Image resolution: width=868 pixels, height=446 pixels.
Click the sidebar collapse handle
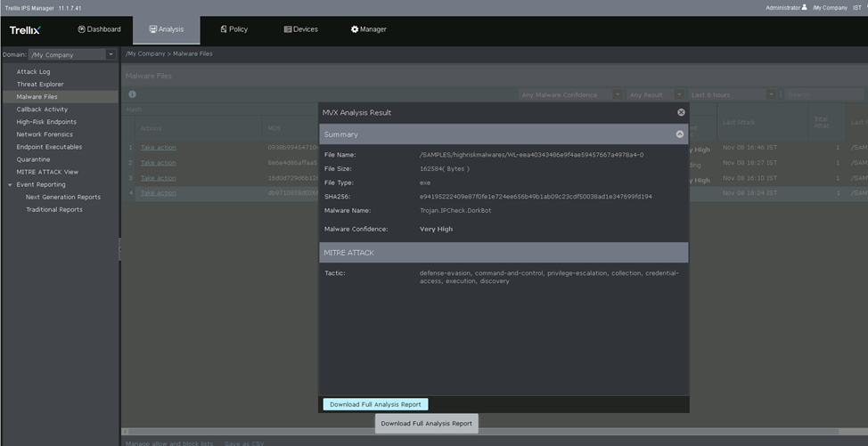120,249
